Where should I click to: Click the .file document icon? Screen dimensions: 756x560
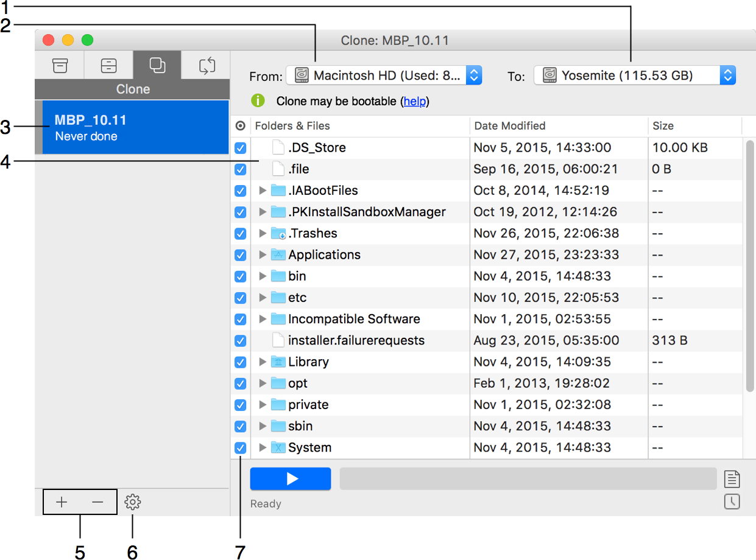tap(278, 169)
